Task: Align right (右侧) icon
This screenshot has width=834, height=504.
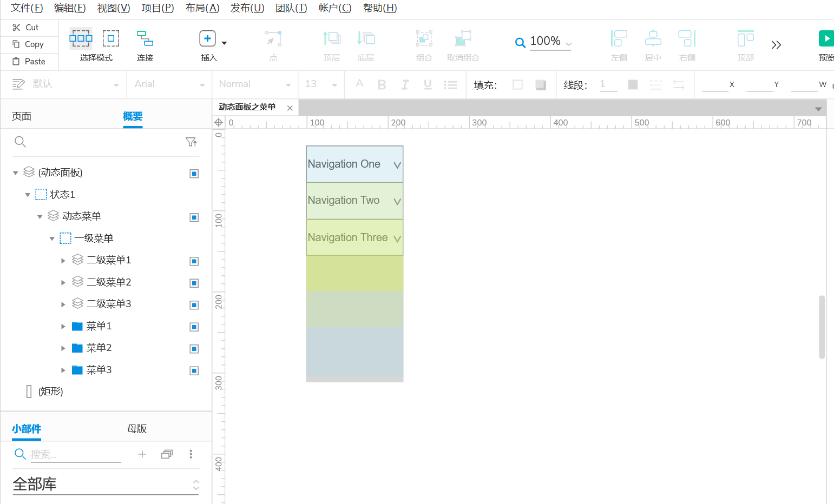Action: coord(687,38)
